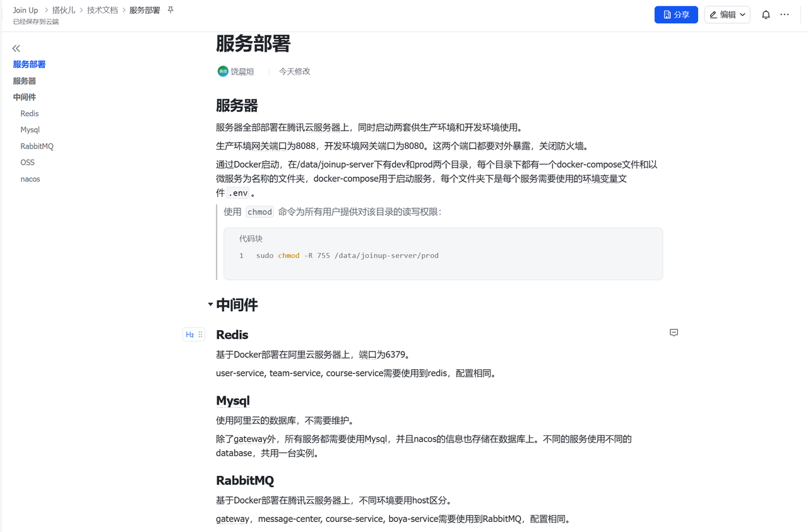Collapse the outline sidebar with double-chevron icon
The height and width of the screenshot is (532, 808).
pyautogui.click(x=16, y=48)
